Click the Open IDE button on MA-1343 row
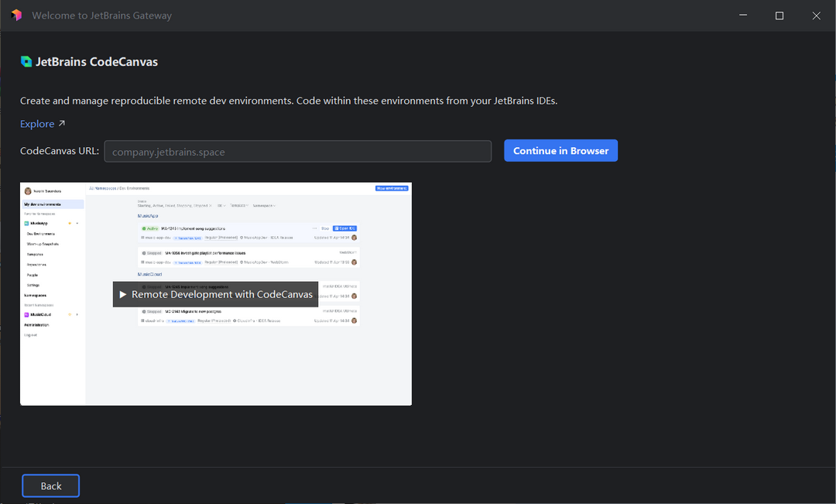Screen dimensions: 836x504 click(x=345, y=228)
